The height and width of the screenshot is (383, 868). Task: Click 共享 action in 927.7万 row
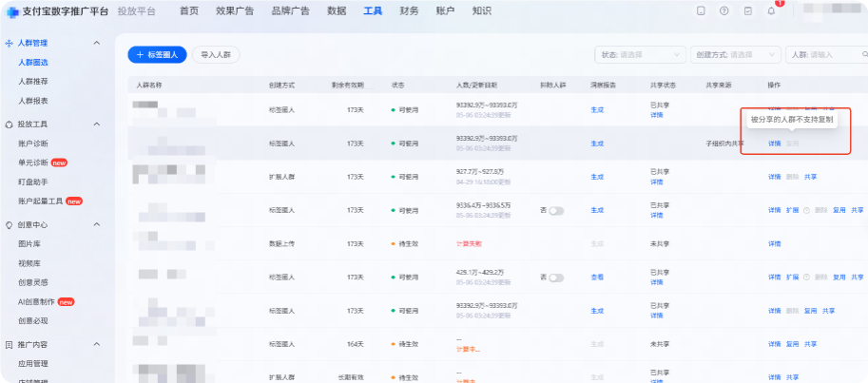(x=810, y=177)
